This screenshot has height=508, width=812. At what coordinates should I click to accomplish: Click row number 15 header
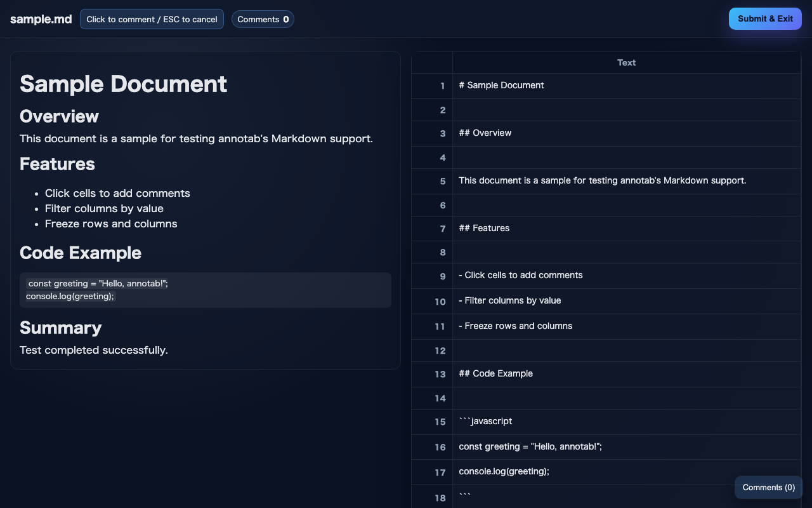(x=432, y=422)
